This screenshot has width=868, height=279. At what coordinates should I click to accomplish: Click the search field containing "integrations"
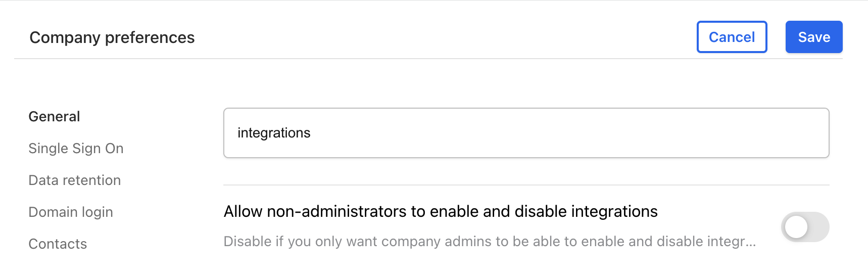pyautogui.click(x=525, y=133)
